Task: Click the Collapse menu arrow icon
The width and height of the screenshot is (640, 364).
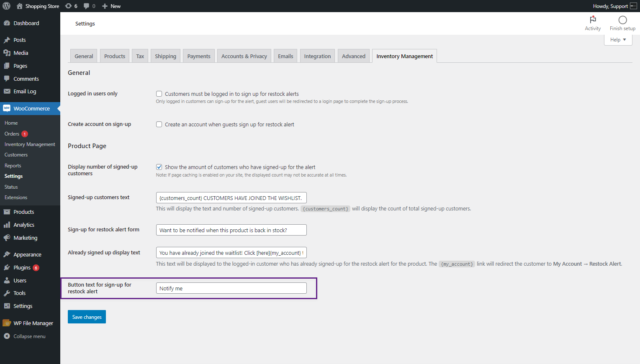Action: point(7,336)
